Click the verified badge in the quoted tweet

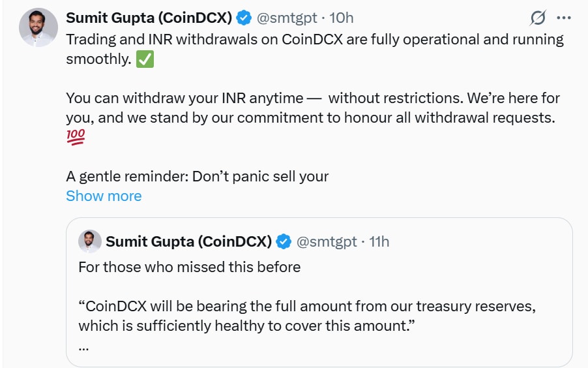tap(284, 241)
